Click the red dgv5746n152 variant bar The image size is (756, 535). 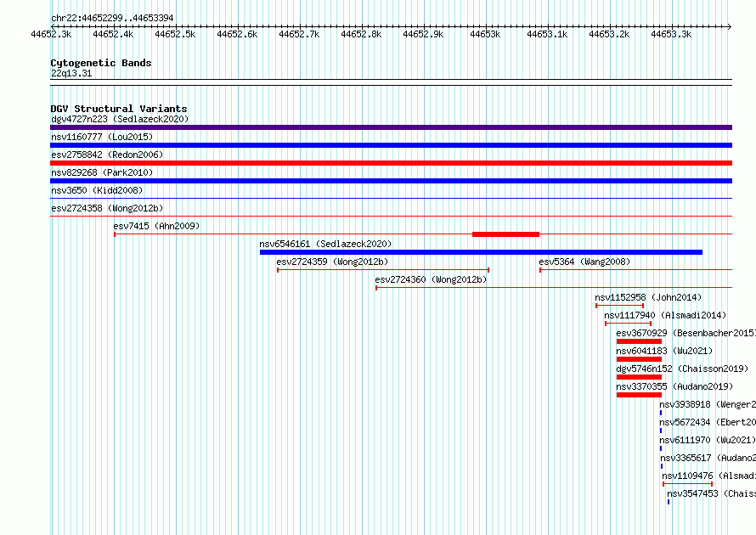pyautogui.click(x=639, y=377)
